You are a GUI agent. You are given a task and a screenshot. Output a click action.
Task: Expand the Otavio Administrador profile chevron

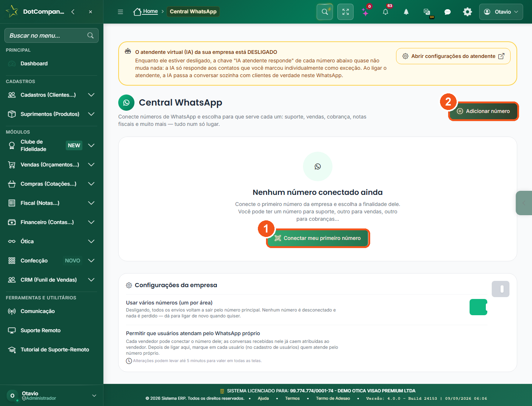pyautogui.click(x=94, y=396)
